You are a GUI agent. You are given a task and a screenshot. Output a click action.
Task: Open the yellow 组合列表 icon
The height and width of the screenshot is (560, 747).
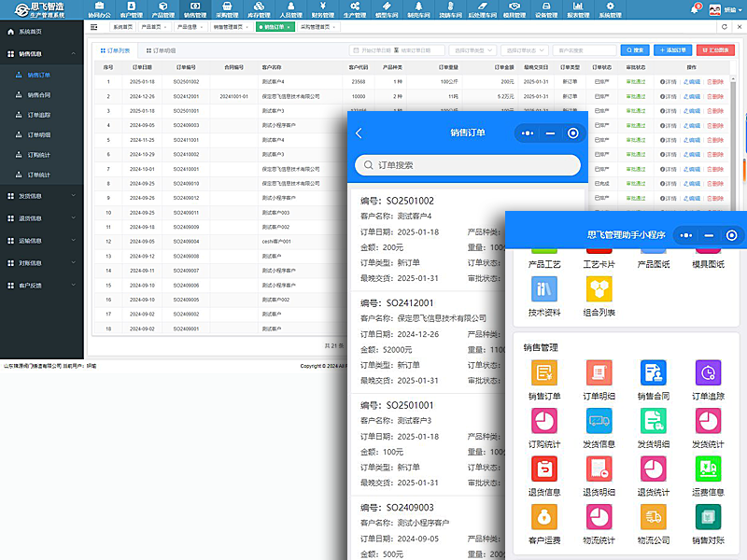[599, 289]
